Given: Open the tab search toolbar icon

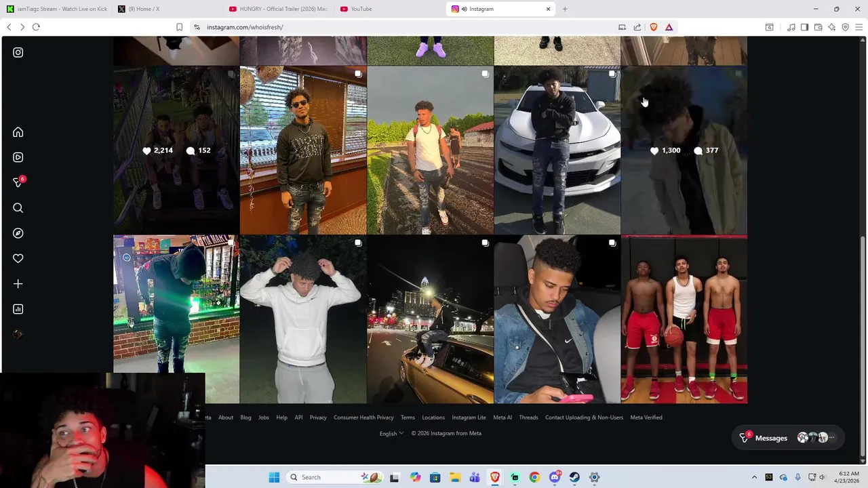Looking at the screenshot, I should (x=769, y=27).
